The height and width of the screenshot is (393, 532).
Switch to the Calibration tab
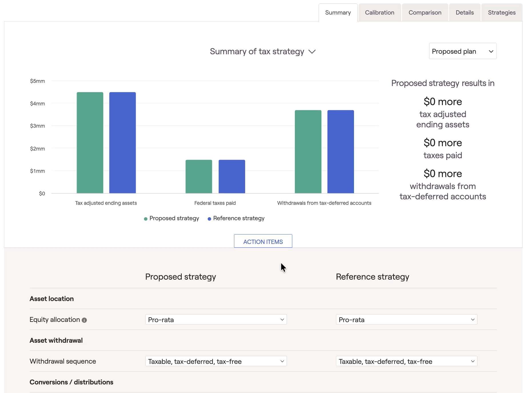[x=379, y=13]
